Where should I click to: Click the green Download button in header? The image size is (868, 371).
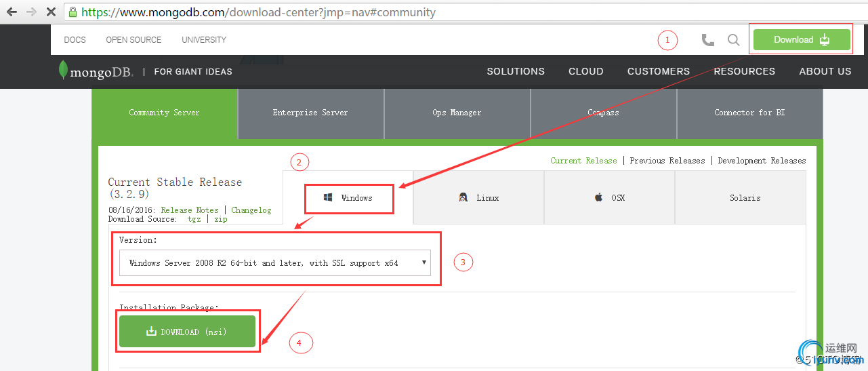802,39
